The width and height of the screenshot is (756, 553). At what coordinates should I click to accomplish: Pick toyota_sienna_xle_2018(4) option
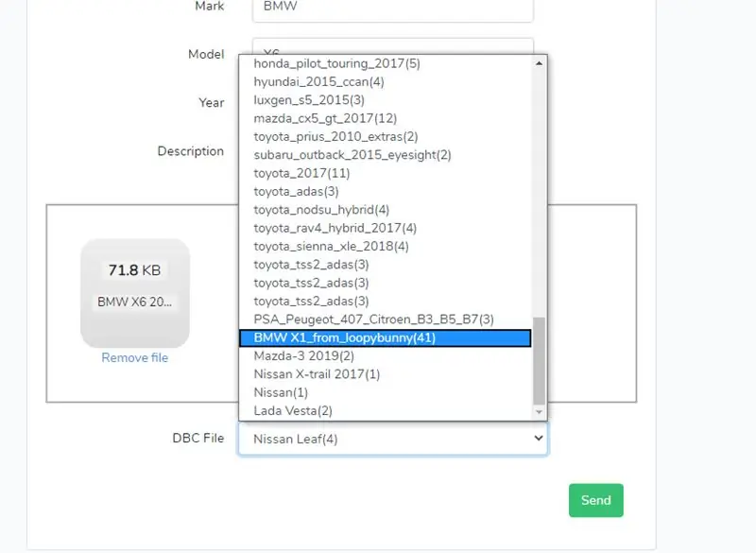(386, 247)
